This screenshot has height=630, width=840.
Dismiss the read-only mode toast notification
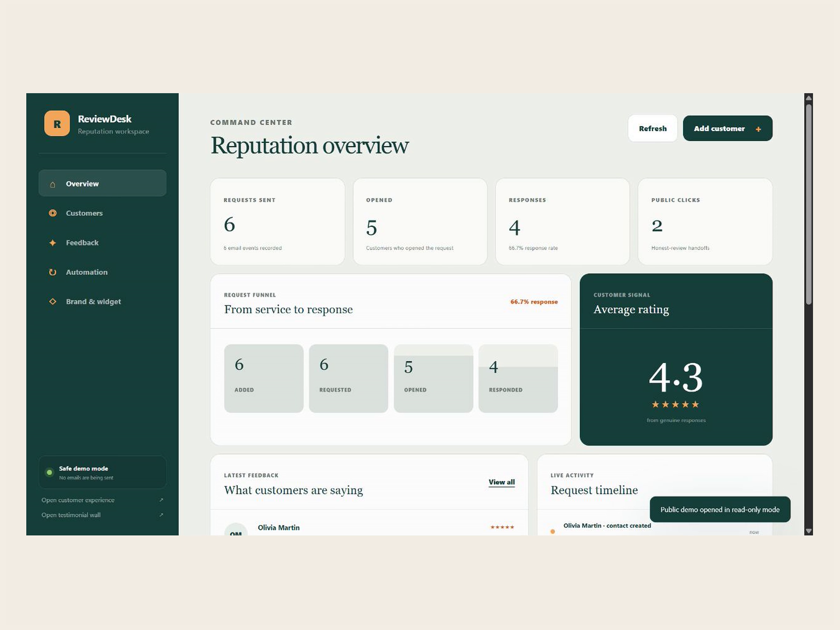720,510
